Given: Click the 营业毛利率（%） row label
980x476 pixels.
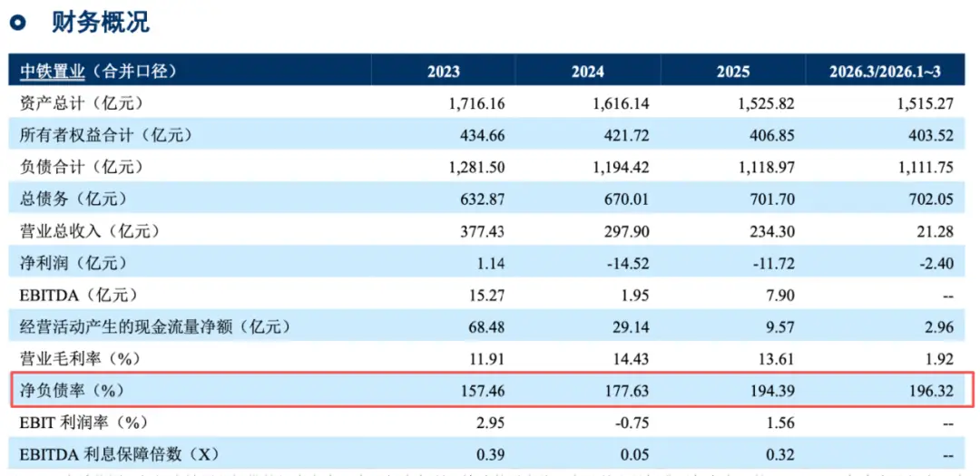Looking at the screenshot, I should [80, 358].
